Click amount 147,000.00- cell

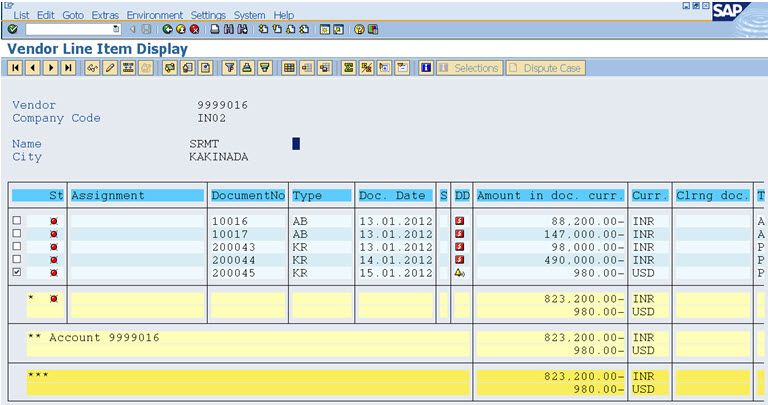(x=584, y=234)
